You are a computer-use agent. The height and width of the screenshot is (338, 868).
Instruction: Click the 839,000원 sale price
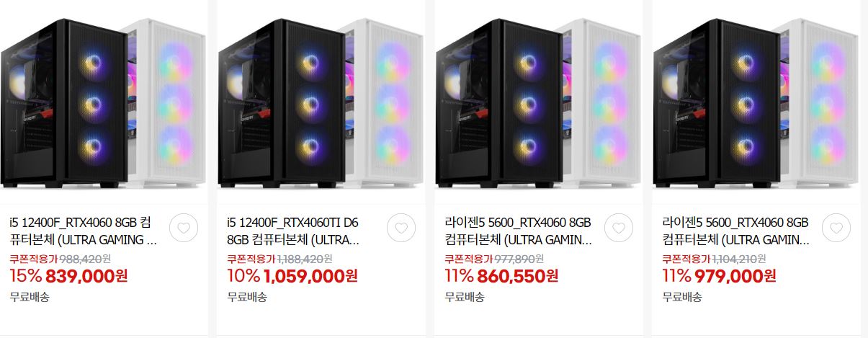point(86,276)
